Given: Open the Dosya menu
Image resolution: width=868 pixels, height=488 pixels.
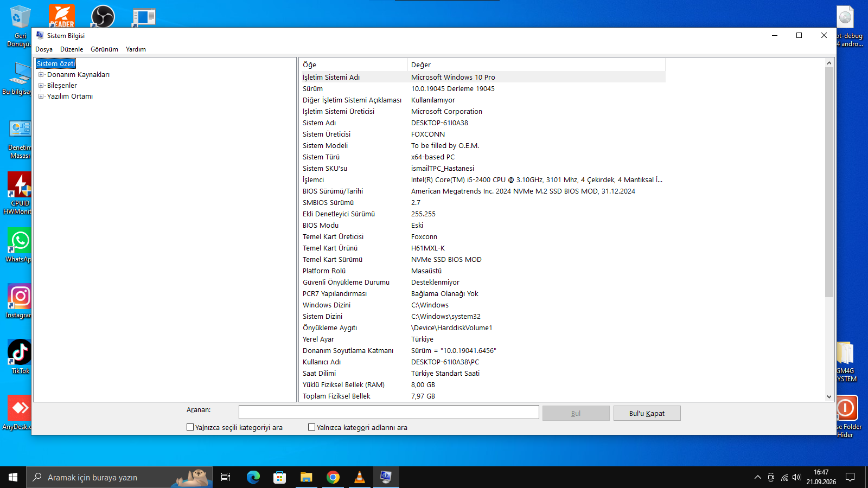Looking at the screenshot, I should pyautogui.click(x=44, y=49).
